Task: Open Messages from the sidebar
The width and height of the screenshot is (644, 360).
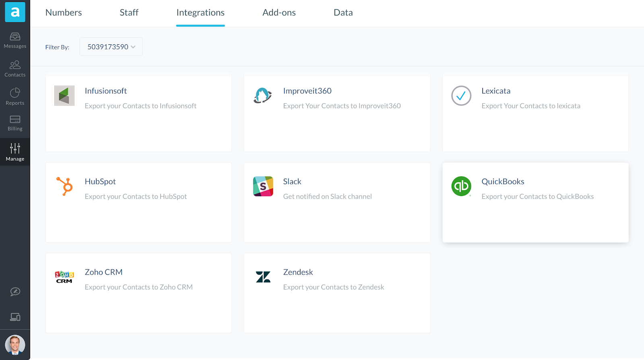Action: coord(15,41)
